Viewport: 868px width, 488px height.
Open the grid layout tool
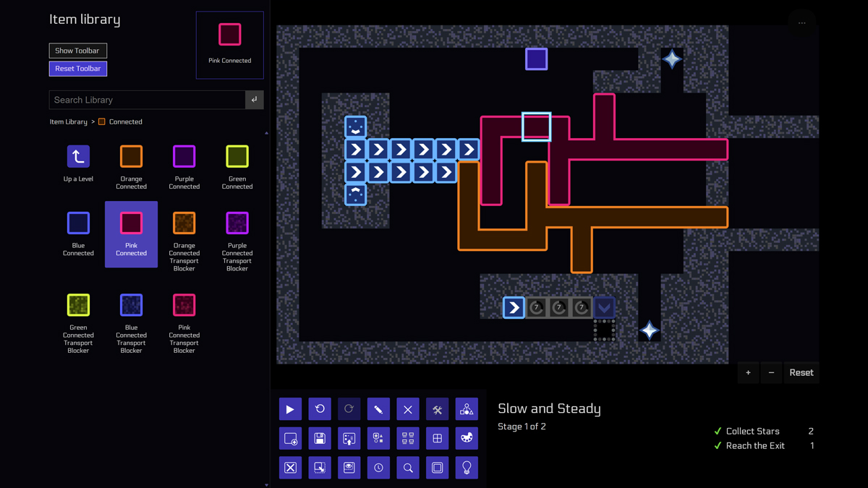click(437, 438)
